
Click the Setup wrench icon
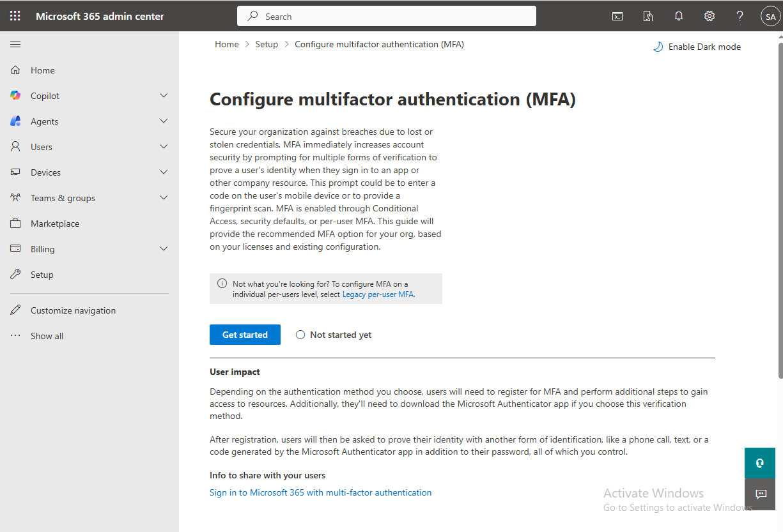[15, 275]
